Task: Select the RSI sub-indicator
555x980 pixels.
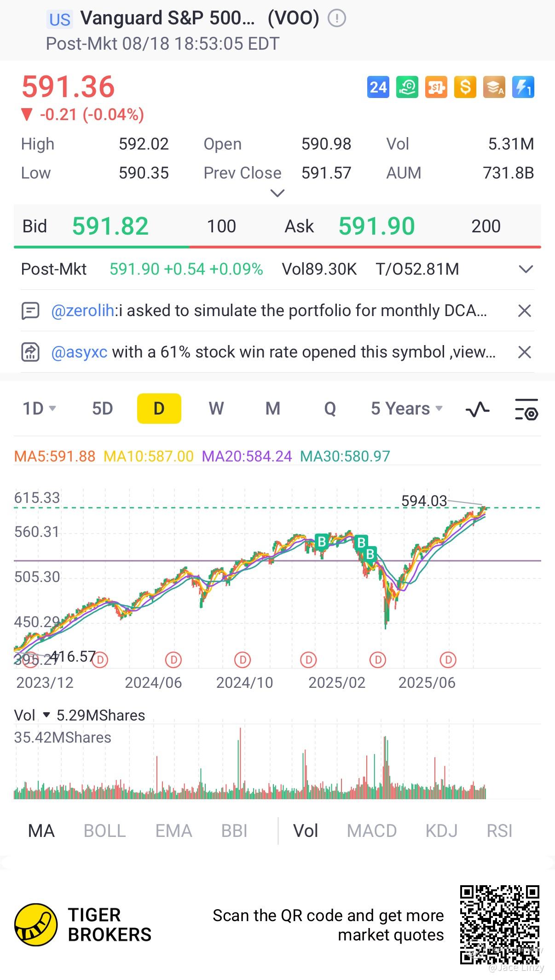Action: click(x=499, y=831)
